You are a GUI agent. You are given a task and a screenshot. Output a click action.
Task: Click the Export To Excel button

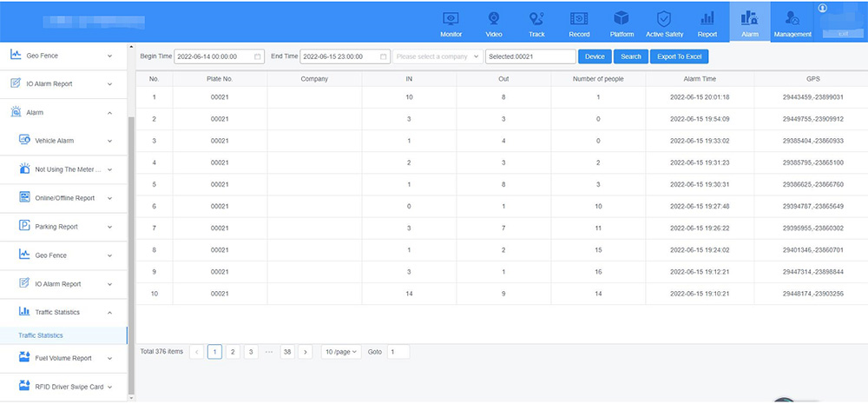679,56
